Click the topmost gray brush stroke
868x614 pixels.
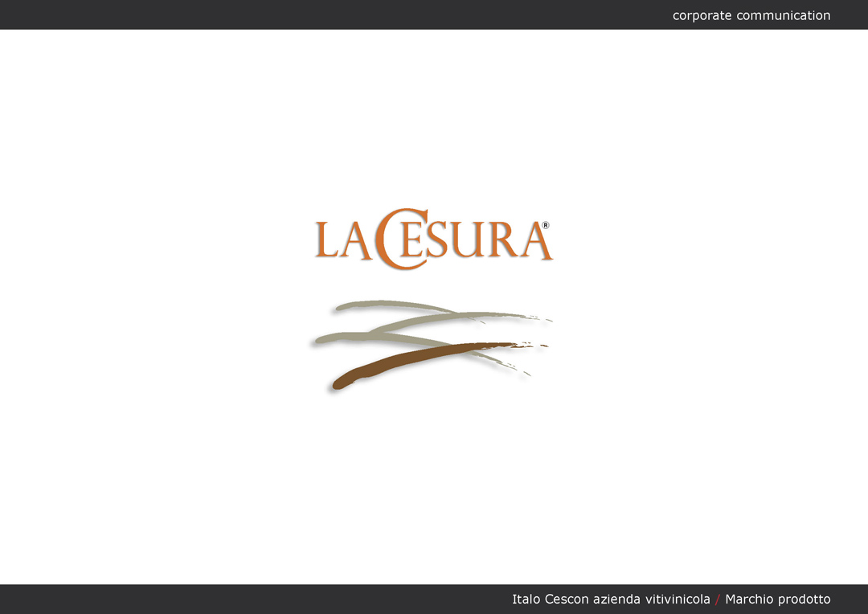click(394, 305)
